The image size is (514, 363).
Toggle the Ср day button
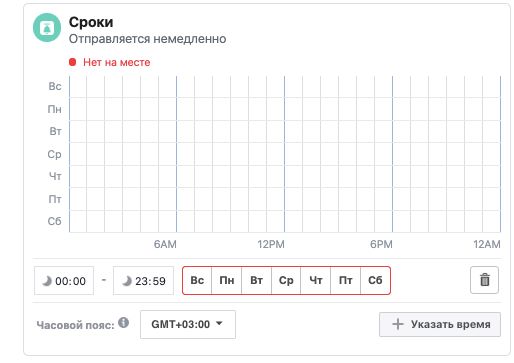pyautogui.click(x=286, y=280)
